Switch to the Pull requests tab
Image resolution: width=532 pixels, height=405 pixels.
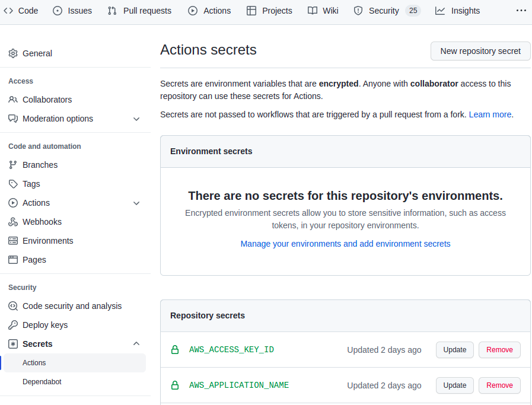[x=139, y=11]
